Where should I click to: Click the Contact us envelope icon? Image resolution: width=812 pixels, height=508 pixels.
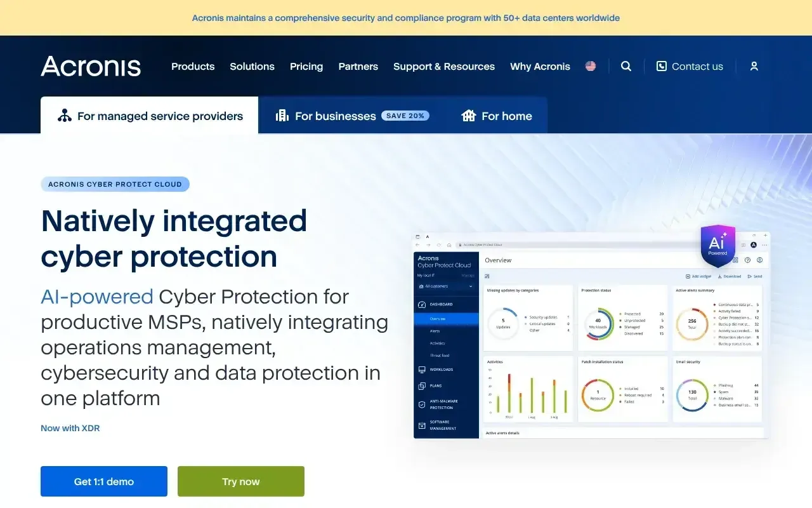(662, 66)
